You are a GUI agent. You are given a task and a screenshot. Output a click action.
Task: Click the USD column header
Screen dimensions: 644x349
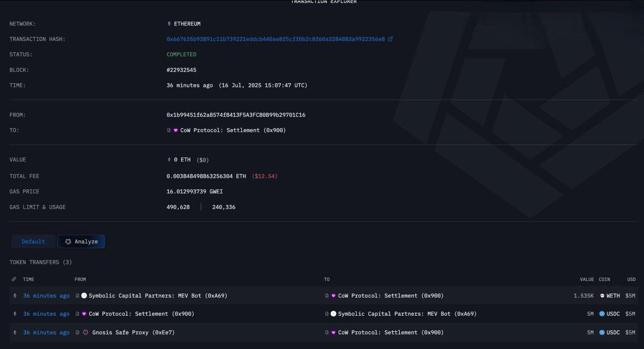[631, 280]
